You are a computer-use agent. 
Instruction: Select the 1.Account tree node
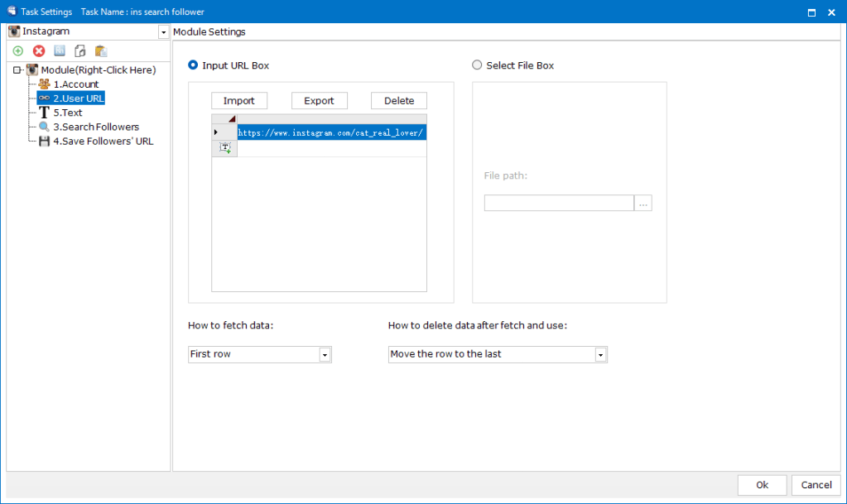coord(75,84)
